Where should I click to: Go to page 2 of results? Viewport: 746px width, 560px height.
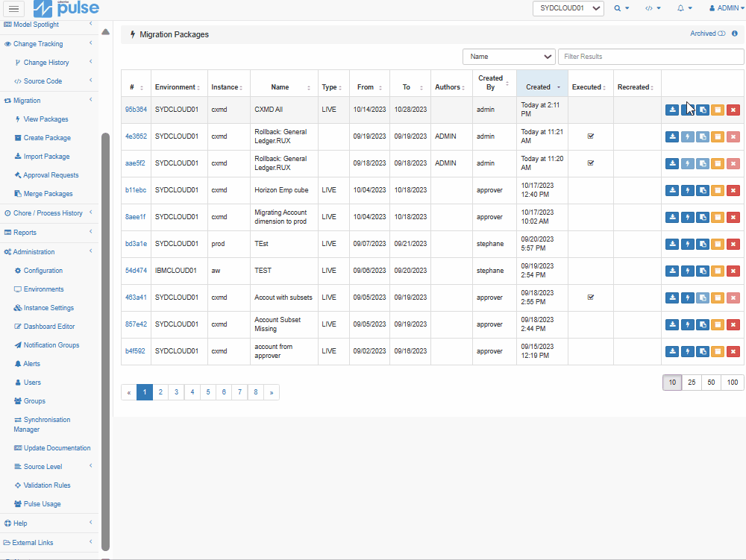(160, 393)
